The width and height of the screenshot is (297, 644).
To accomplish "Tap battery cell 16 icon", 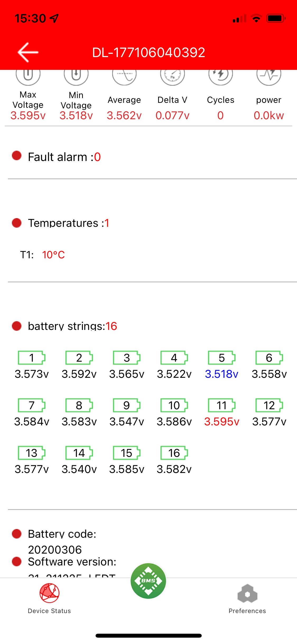I will pos(174,453).
